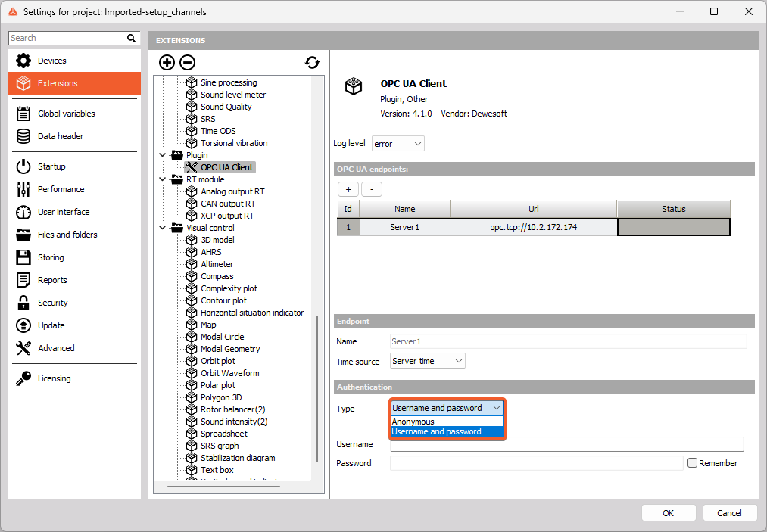Collapse the RT module tree folder
Screen dimensions: 767x532
tap(162, 179)
